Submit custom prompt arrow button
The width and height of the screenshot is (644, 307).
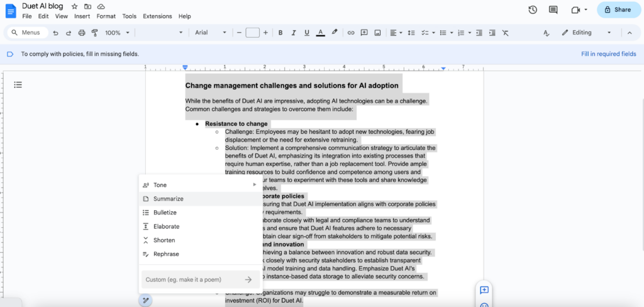pyautogui.click(x=248, y=279)
